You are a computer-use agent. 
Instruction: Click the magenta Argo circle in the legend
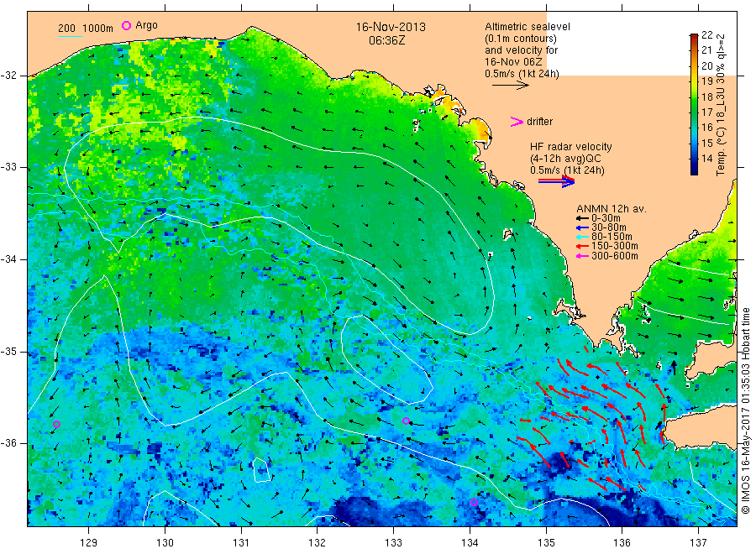pyautogui.click(x=126, y=25)
